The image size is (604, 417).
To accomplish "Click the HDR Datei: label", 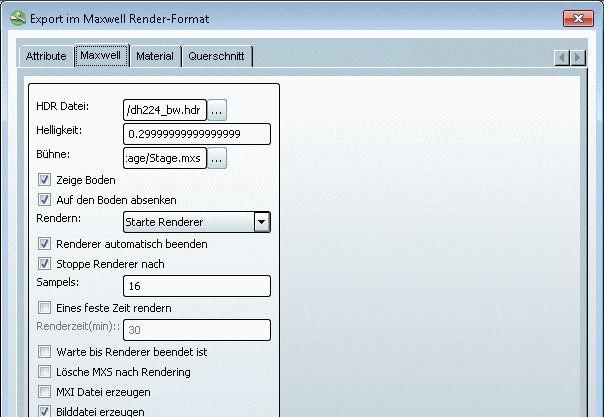I will coord(62,106).
